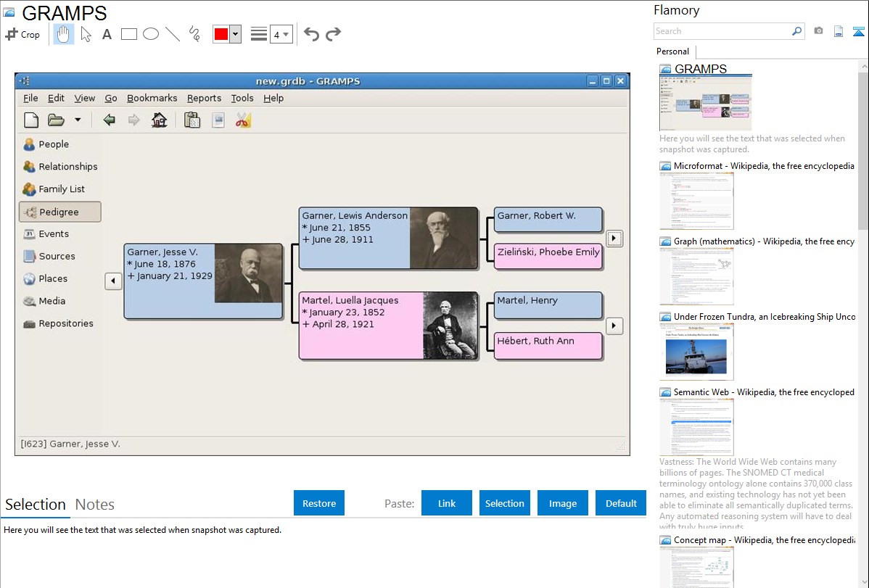Click the red color swatch
This screenshot has width=869, height=588.
pos(221,34)
